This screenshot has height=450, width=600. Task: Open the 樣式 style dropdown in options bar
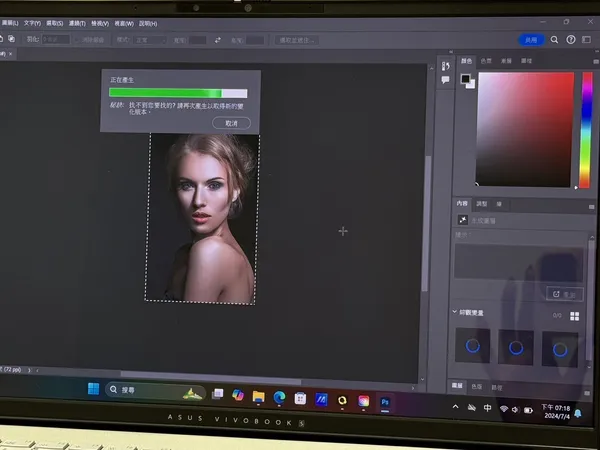150,40
